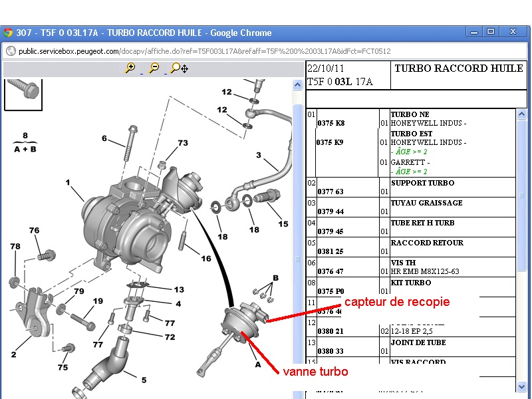Click callout number 2 on the support bracket

tap(13, 354)
